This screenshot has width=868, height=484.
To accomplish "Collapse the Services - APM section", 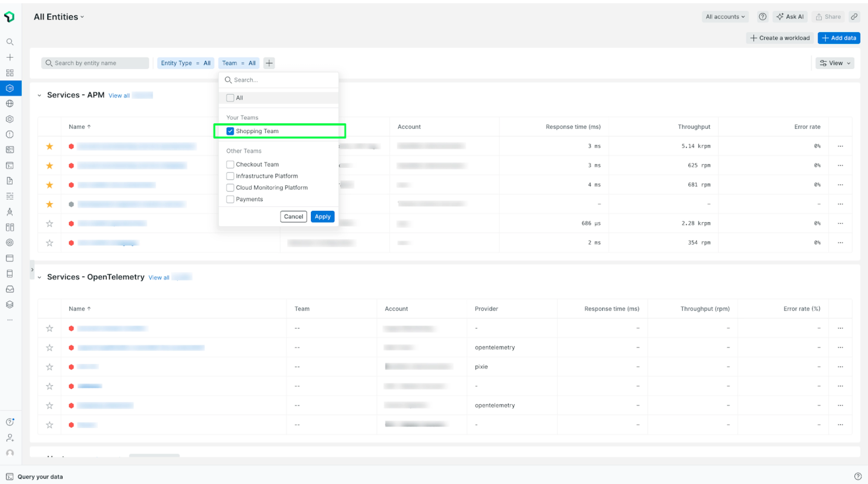I will (x=39, y=95).
